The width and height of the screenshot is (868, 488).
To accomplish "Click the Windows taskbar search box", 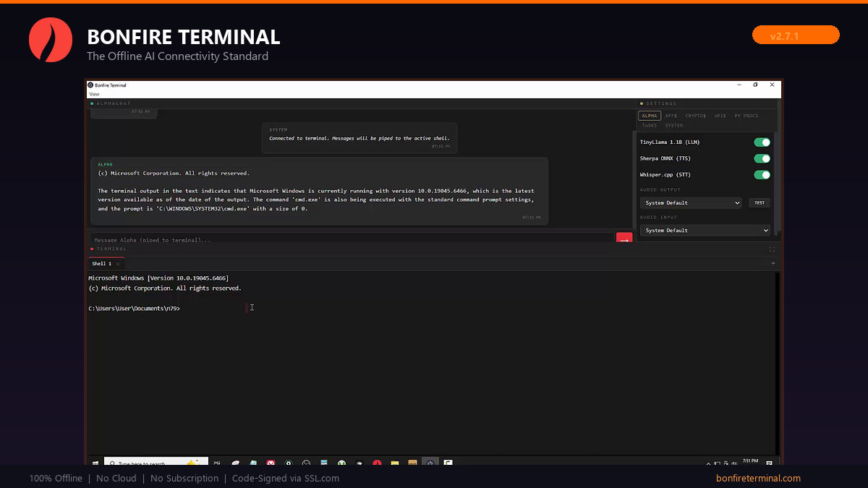I will pyautogui.click(x=156, y=463).
